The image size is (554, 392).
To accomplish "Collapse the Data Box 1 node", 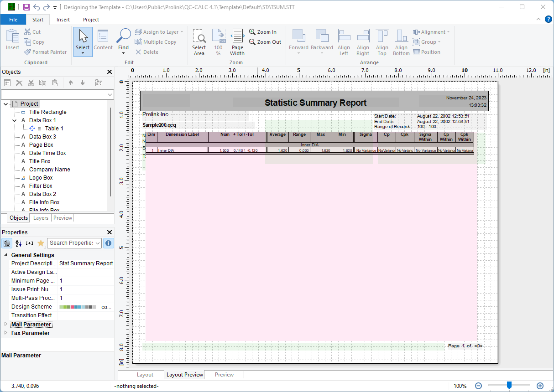I will pos(14,120).
